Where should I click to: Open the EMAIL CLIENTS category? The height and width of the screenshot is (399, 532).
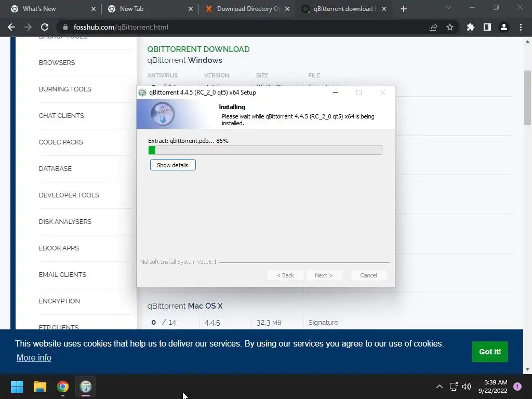(62, 274)
